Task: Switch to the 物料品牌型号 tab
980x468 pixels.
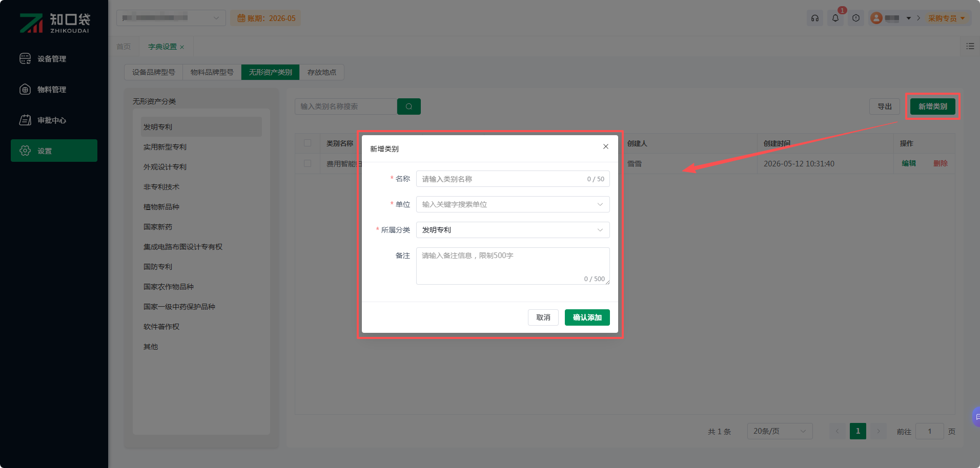Action: tap(212, 72)
